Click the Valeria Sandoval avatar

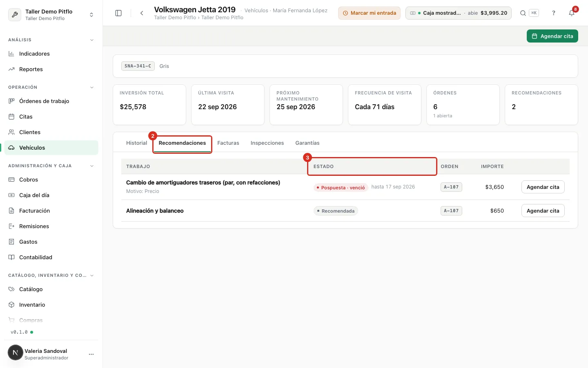16,352
